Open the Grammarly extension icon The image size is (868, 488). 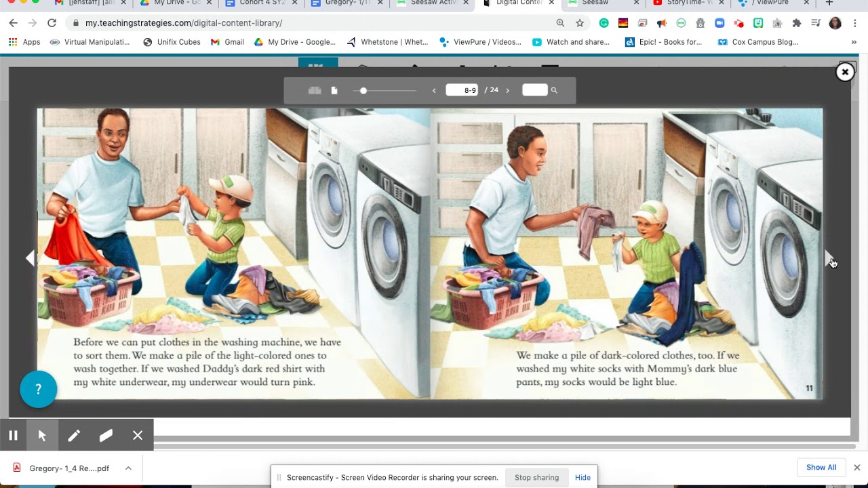click(604, 23)
